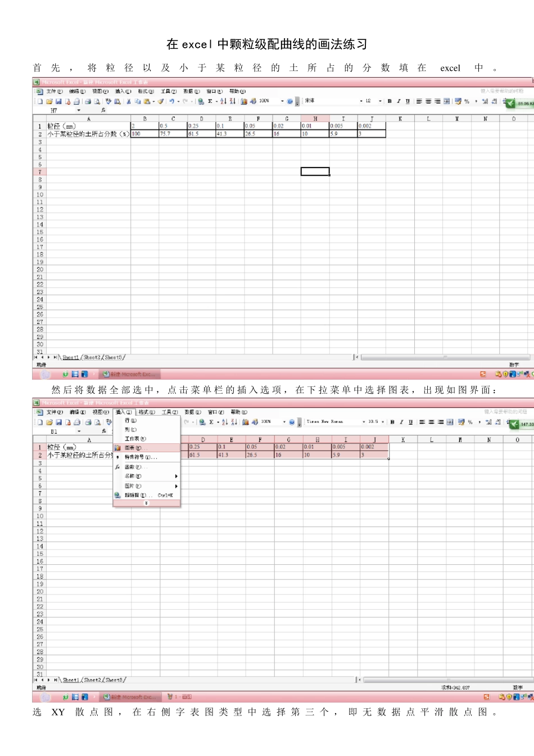Toggle Bold in the second Excel window

392,422
